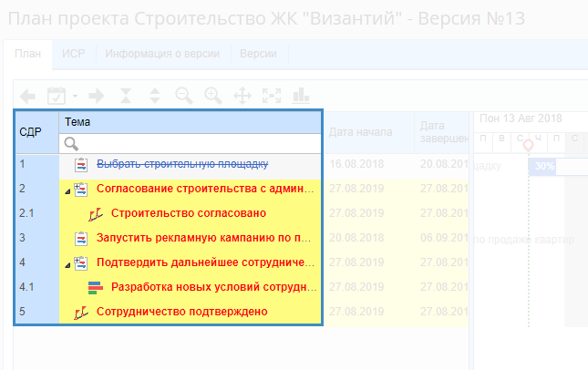Image resolution: width=588 pixels, height=370 pixels.
Task: Open milestone Сотрудничество подтверждено
Action: pyautogui.click(x=182, y=312)
